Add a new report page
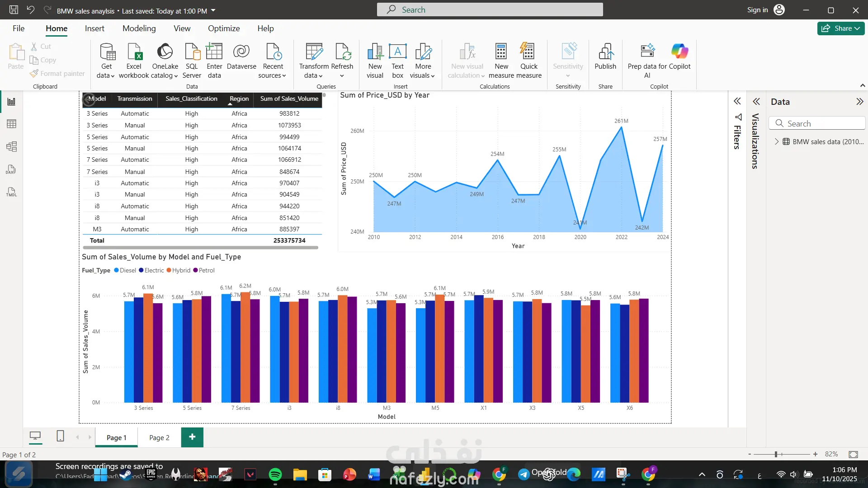Screen dimensions: 868x488 (192, 437)
